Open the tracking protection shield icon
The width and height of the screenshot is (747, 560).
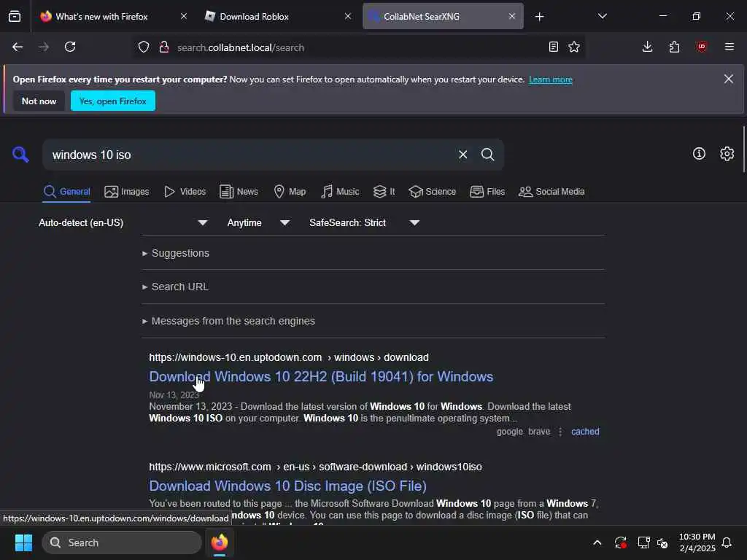point(144,47)
